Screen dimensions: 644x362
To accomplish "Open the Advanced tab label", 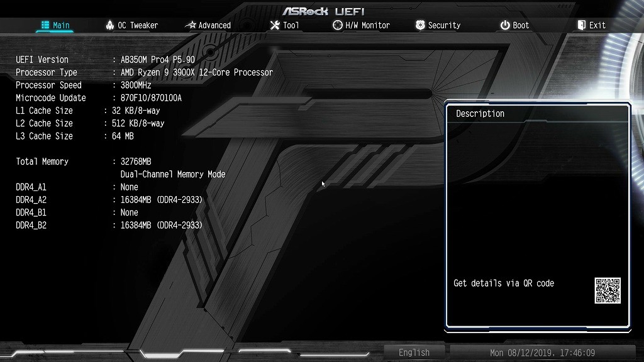I will (x=214, y=25).
